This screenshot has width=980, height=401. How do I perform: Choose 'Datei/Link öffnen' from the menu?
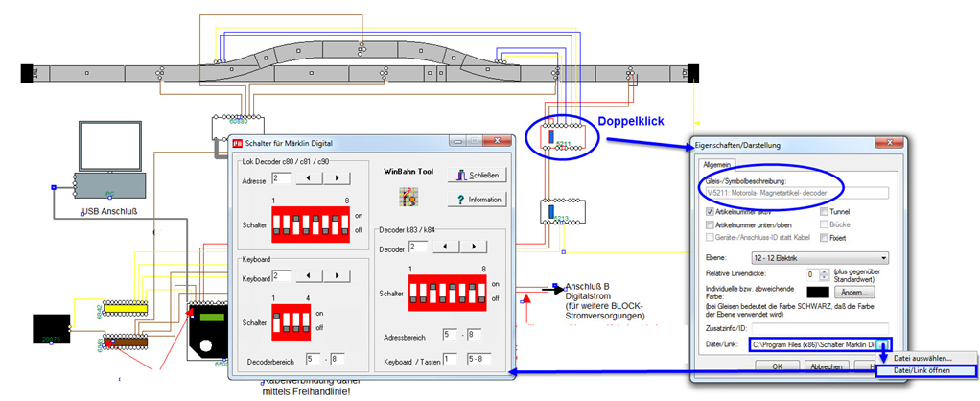tap(926, 370)
